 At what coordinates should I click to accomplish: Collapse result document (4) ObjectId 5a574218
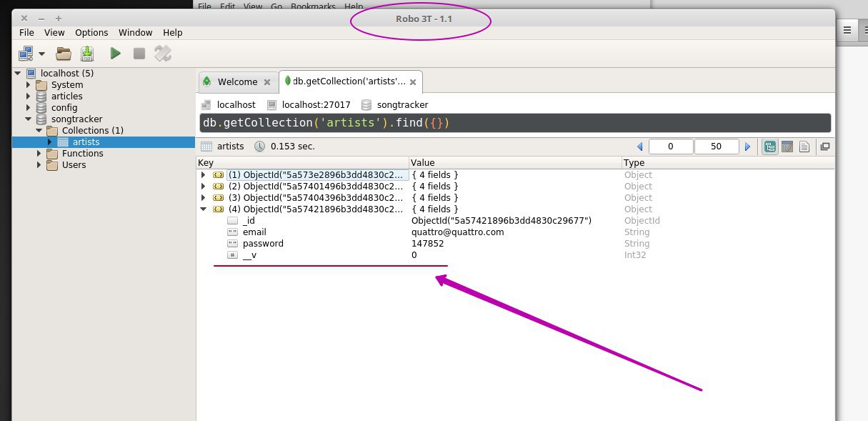click(x=204, y=209)
